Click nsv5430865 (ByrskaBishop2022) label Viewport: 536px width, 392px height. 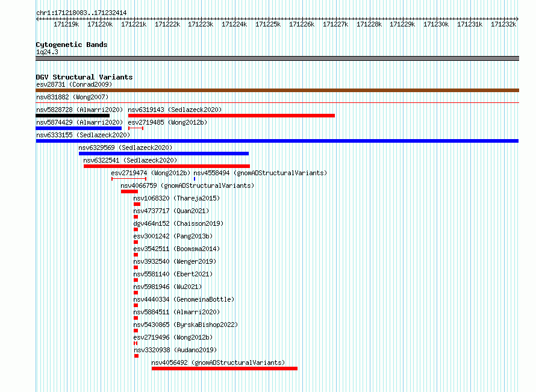[x=185, y=325]
